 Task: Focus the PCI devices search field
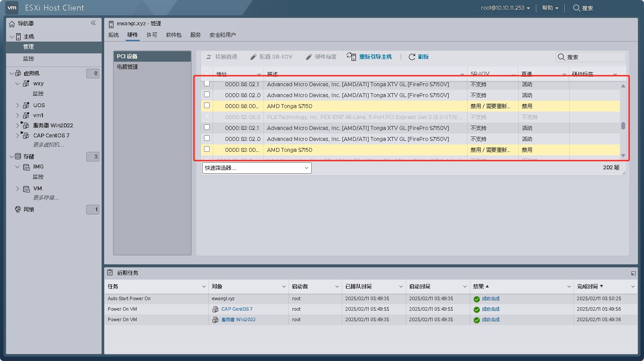(591, 57)
